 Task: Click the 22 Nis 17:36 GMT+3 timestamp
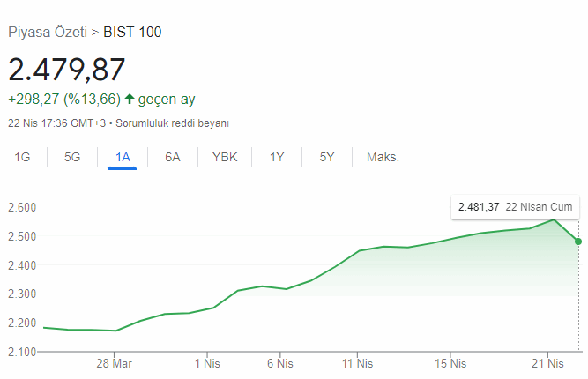point(57,123)
